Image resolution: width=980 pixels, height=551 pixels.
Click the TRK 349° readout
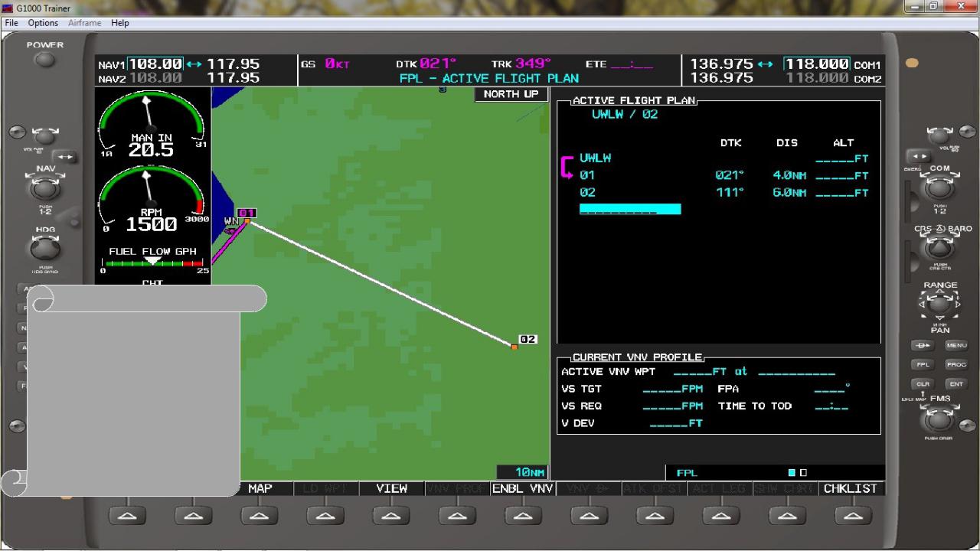521,64
